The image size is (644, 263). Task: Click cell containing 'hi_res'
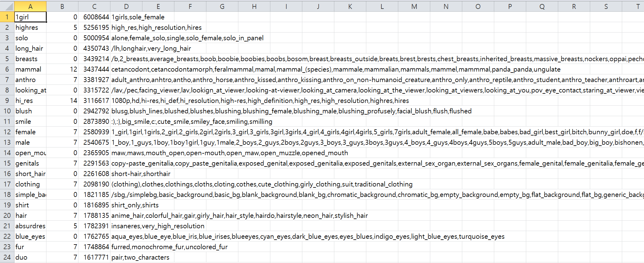[x=30, y=100]
